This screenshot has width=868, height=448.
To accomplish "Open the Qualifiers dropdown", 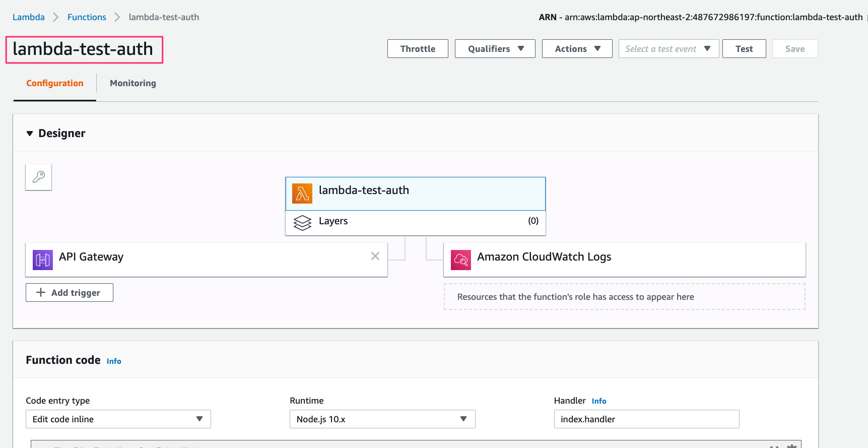I will (495, 49).
